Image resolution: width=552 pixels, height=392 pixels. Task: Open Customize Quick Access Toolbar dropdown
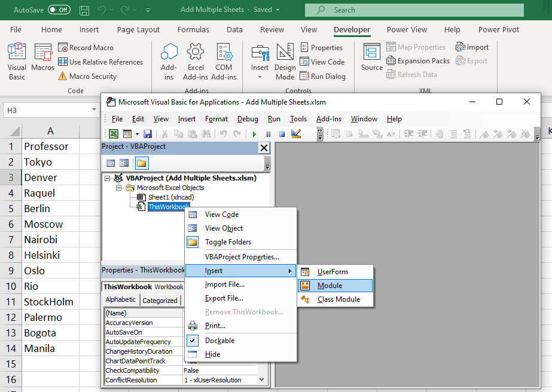click(148, 10)
